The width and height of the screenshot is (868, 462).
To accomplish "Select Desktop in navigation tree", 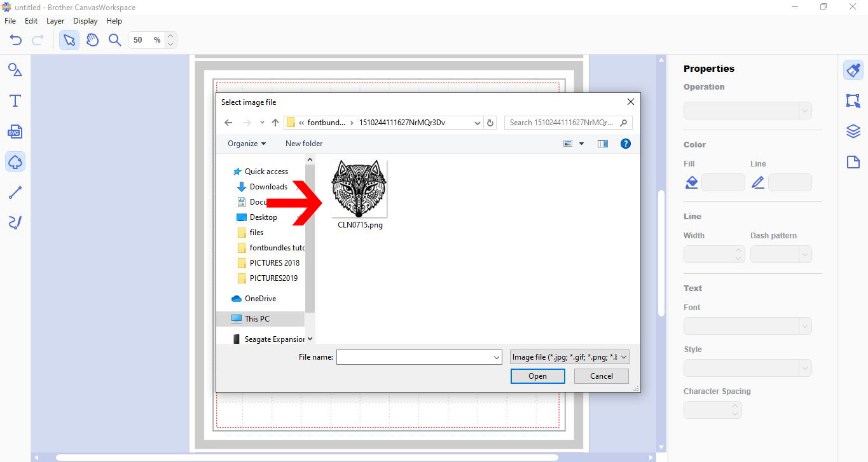I will tap(257, 217).
